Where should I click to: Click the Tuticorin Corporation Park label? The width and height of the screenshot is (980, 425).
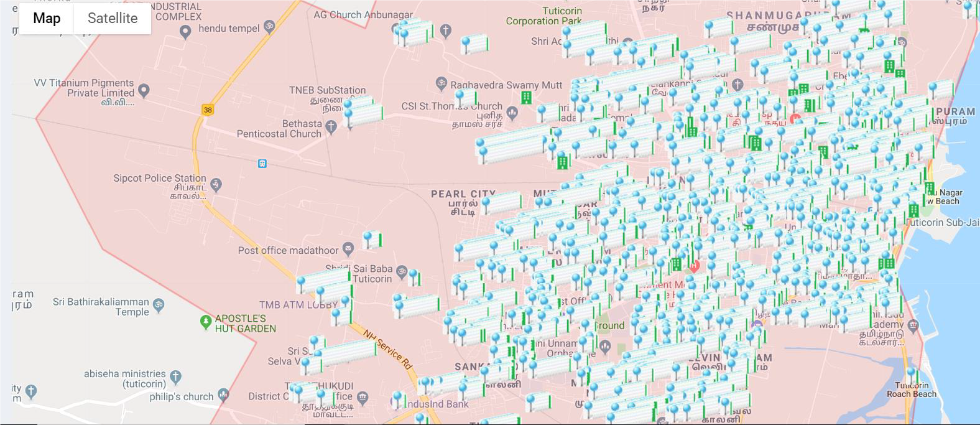544,16
